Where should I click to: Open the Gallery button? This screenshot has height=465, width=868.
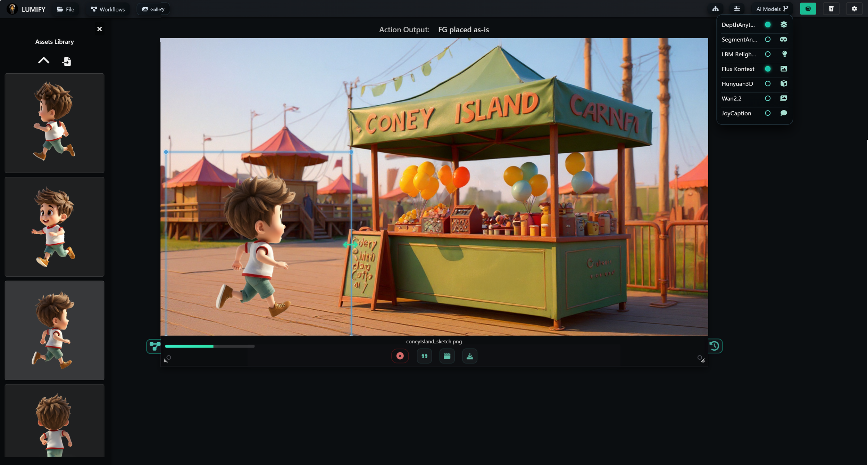point(153,9)
